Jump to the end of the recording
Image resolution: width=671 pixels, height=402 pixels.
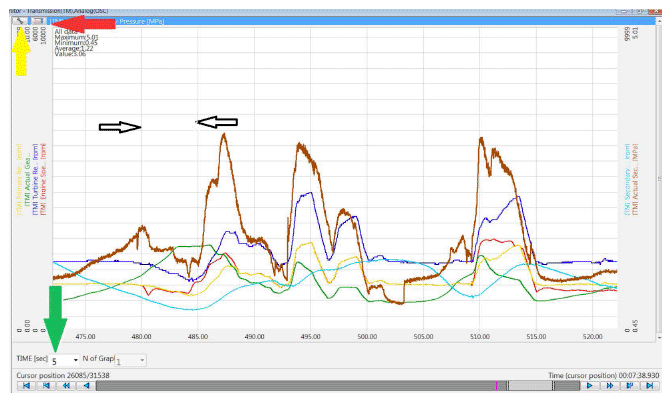[x=651, y=386]
